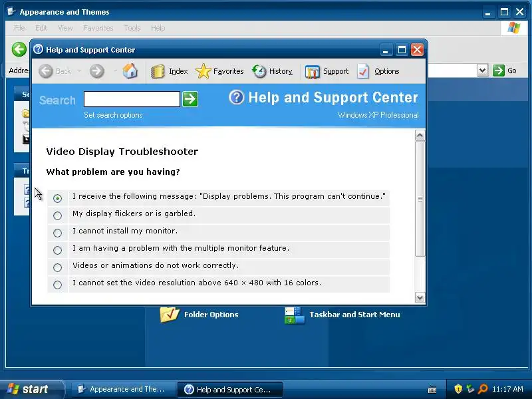Open the Forward history dropdown arrow
The image size is (532, 399).
click(115, 71)
